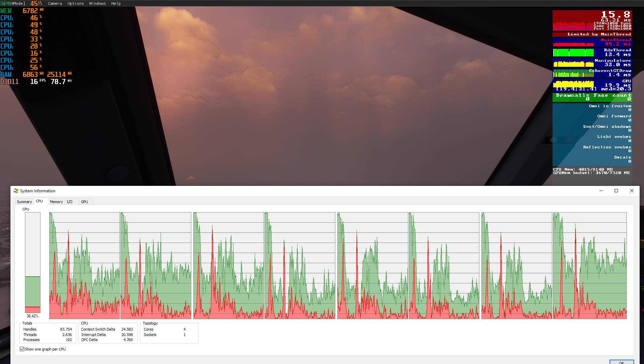This screenshot has height=364, width=644.
Task: Click the DPC Delta value 4.760
Action: coord(128,340)
